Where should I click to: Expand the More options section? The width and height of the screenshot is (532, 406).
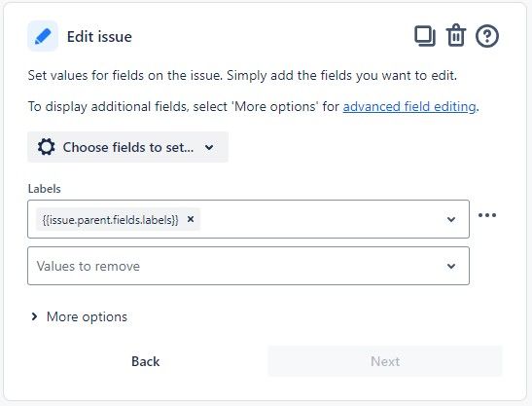[87, 316]
